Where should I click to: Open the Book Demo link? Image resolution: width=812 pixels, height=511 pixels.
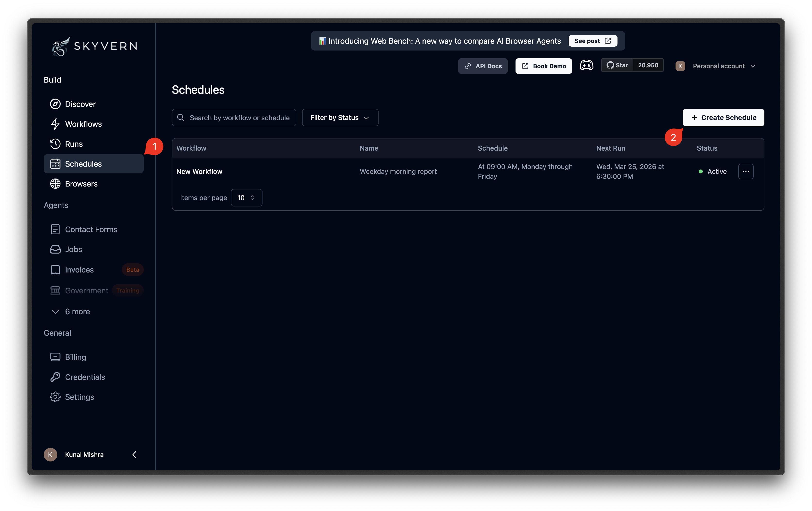[x=543, y=66]
